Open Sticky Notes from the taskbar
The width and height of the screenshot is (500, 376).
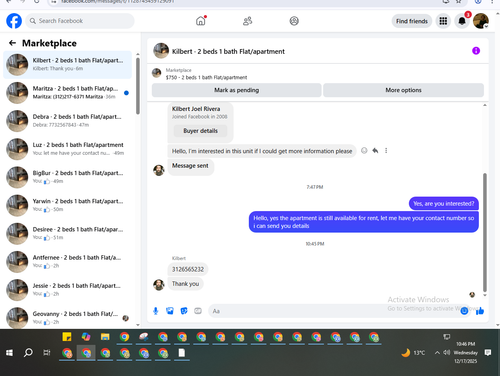coord(67,337)
